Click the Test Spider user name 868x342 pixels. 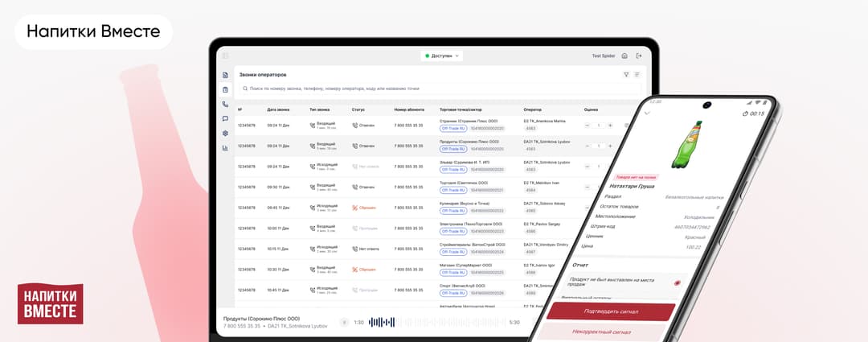604,56
